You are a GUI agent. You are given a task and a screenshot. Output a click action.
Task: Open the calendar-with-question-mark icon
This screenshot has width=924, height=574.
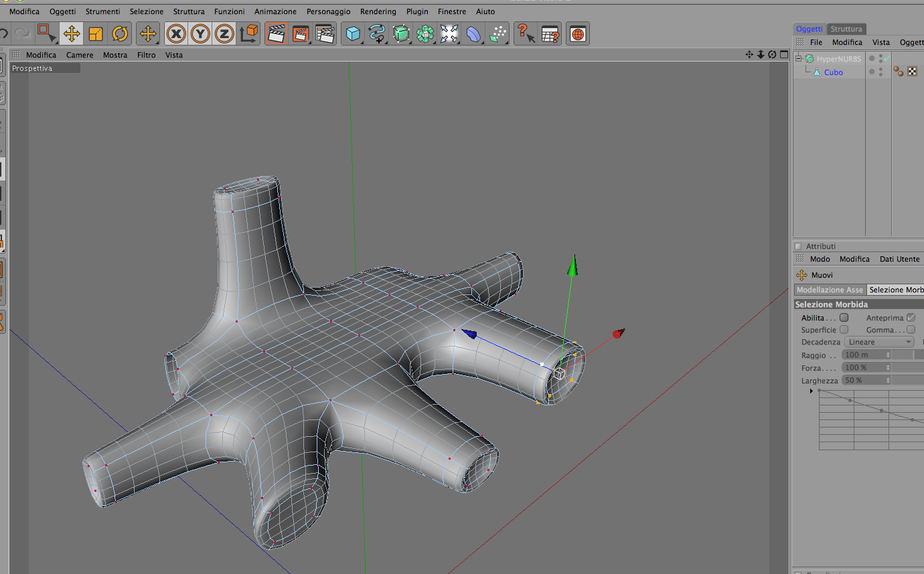coord(550,33)
